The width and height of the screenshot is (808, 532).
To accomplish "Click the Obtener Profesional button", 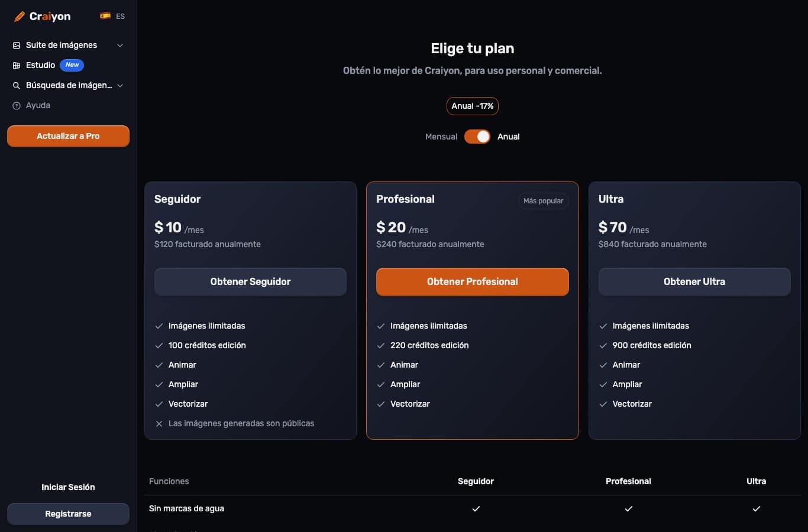I will (x=473, y=282).
